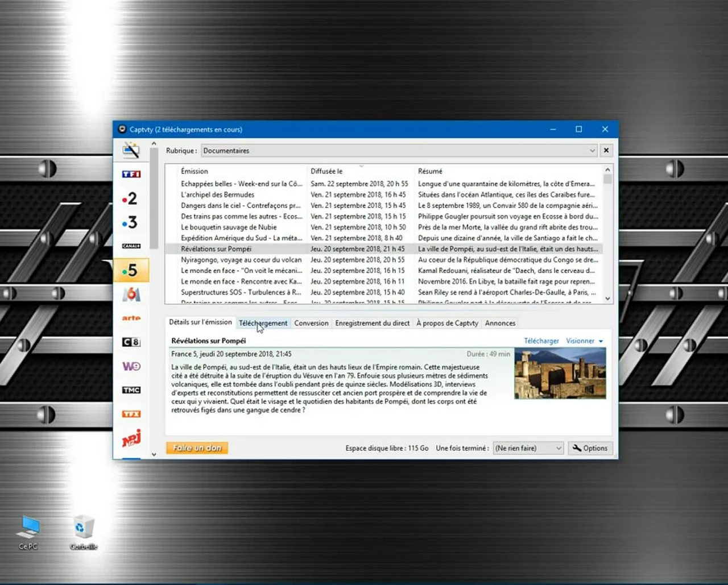Screen dimensions: 728x585
Task: Click the Pompéi ruins thumbnail image
Action: 560,373
